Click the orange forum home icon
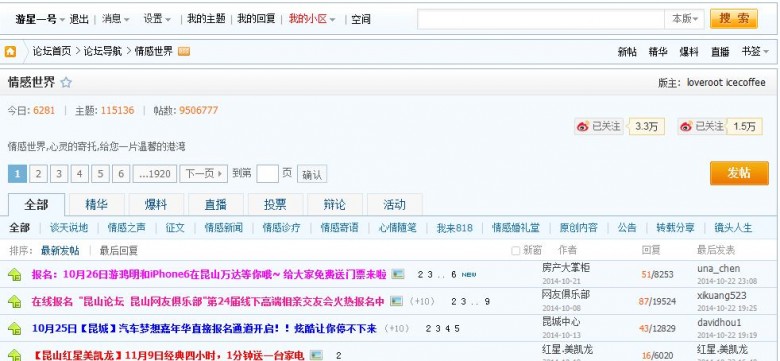Viewport: 780px width, 361px height. 10,51
